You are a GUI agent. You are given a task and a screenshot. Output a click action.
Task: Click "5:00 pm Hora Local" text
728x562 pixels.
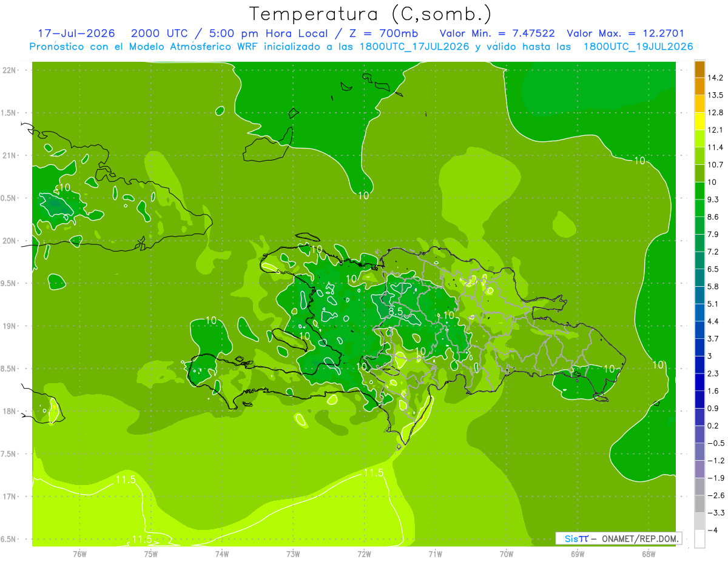[268, 33]
